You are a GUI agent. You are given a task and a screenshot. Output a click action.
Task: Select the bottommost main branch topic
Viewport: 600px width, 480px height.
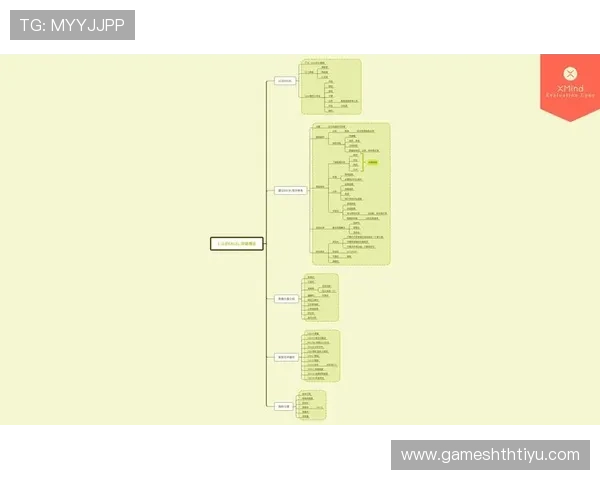(x=284, y=406)
